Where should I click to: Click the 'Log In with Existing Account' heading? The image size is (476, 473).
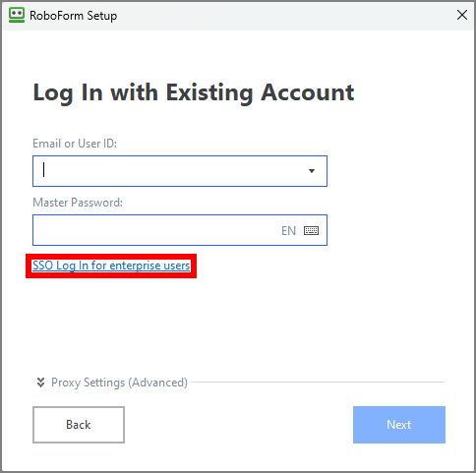tap(194, 92)
